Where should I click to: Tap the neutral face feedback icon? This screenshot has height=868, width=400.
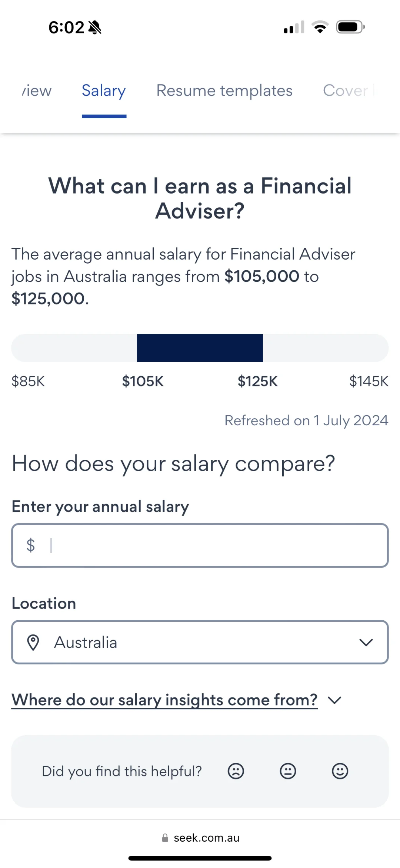coord(288,771)
